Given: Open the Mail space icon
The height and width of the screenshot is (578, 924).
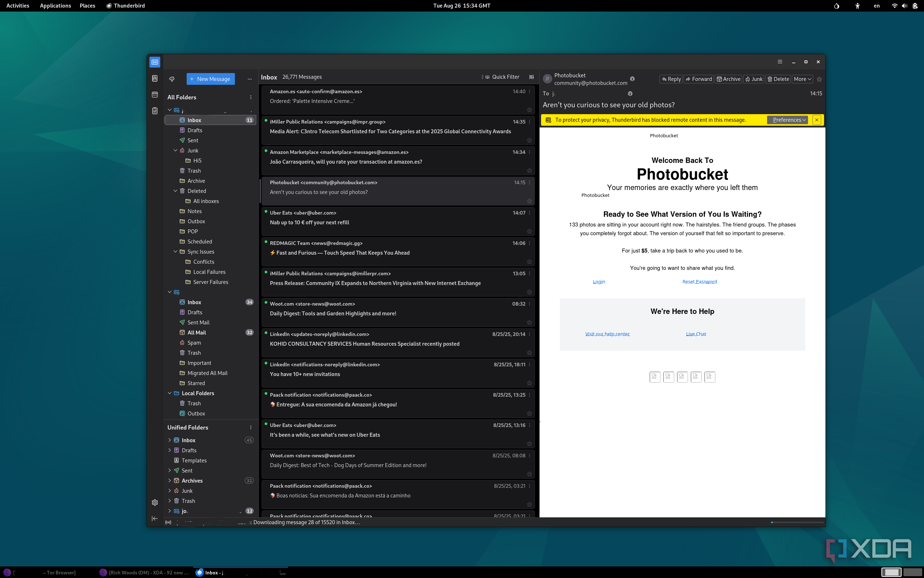Looking at the screenshot, I should (154, 62).
